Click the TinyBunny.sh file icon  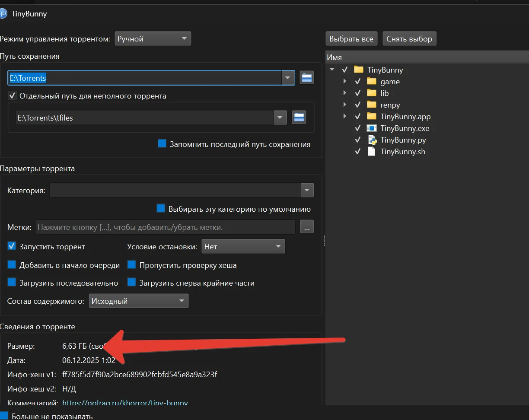click(371, 152)
